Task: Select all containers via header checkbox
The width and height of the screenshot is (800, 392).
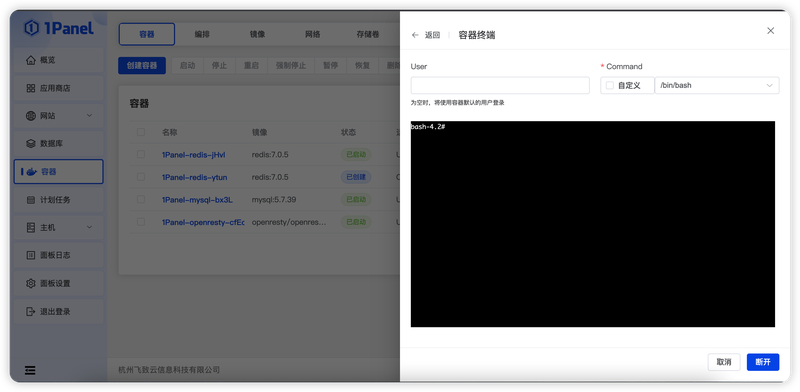Action: tap(141, 132)
